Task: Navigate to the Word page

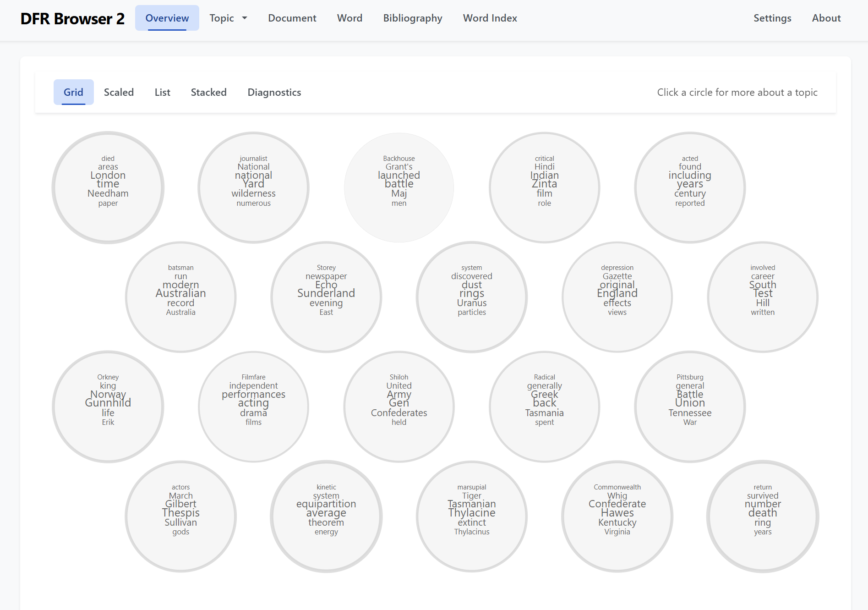Action: 349,18
